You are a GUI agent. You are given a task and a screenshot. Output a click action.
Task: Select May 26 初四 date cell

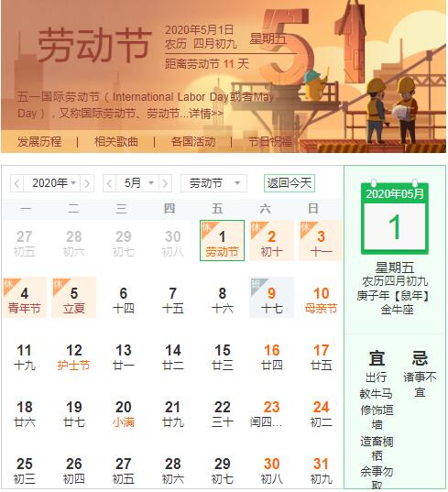74,468
